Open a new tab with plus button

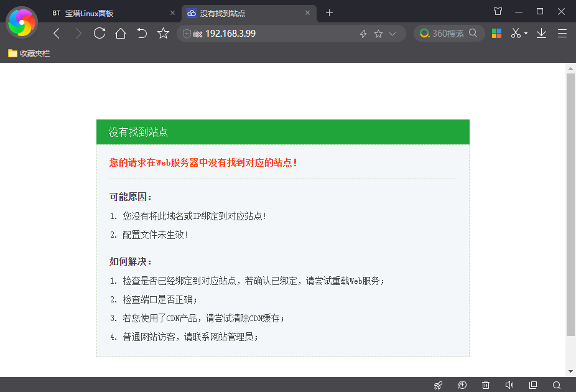tap(330, 13)
